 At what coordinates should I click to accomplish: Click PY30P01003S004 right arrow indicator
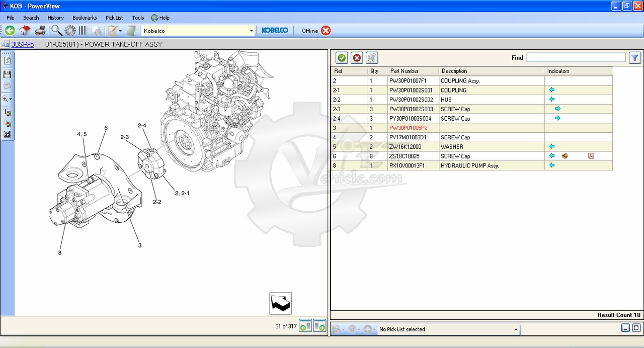tap(557, 118)
